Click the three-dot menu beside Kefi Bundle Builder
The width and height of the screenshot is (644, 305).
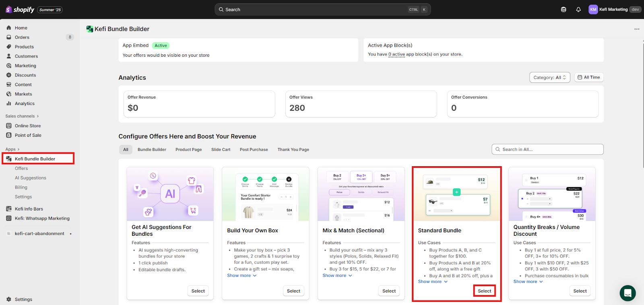tap(637, 29)
